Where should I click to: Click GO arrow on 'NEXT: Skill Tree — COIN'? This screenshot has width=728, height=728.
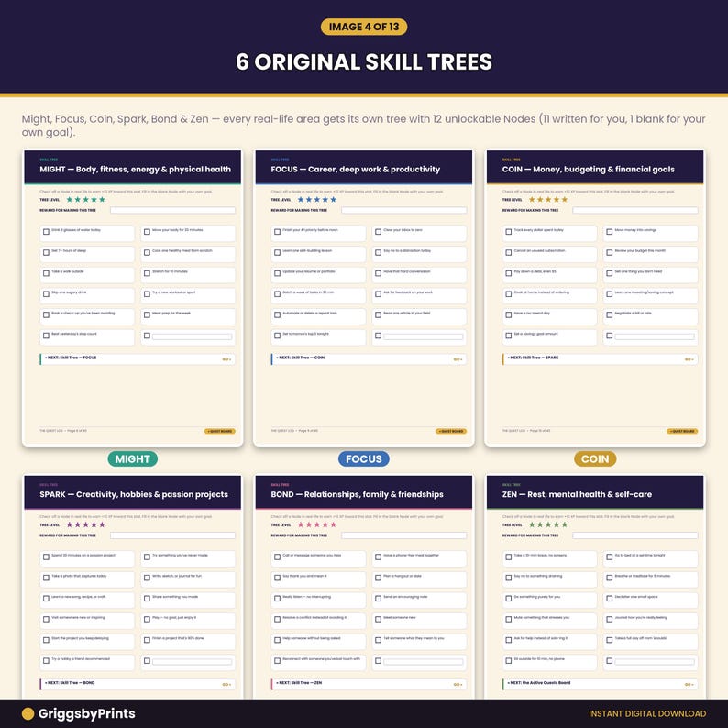point(458,359)
